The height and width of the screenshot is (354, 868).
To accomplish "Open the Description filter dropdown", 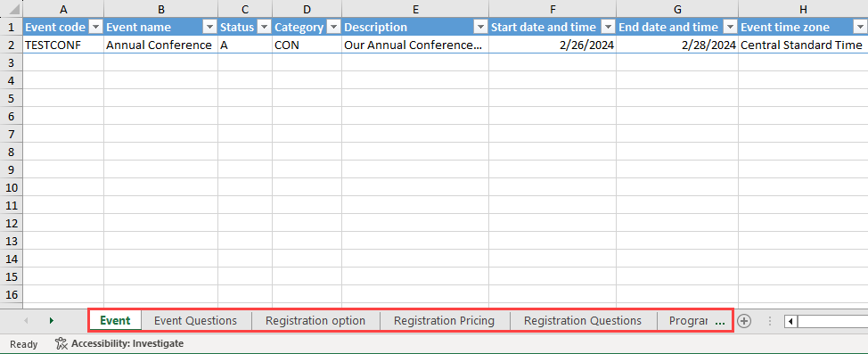I will pos(480,27).
